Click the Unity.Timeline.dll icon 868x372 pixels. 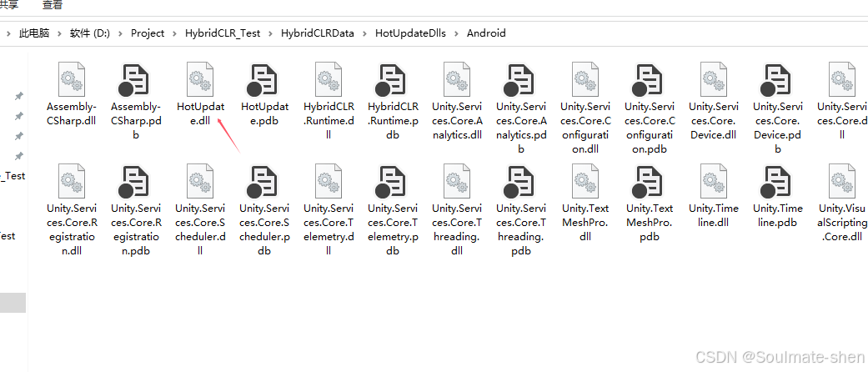tap(714, 181)
